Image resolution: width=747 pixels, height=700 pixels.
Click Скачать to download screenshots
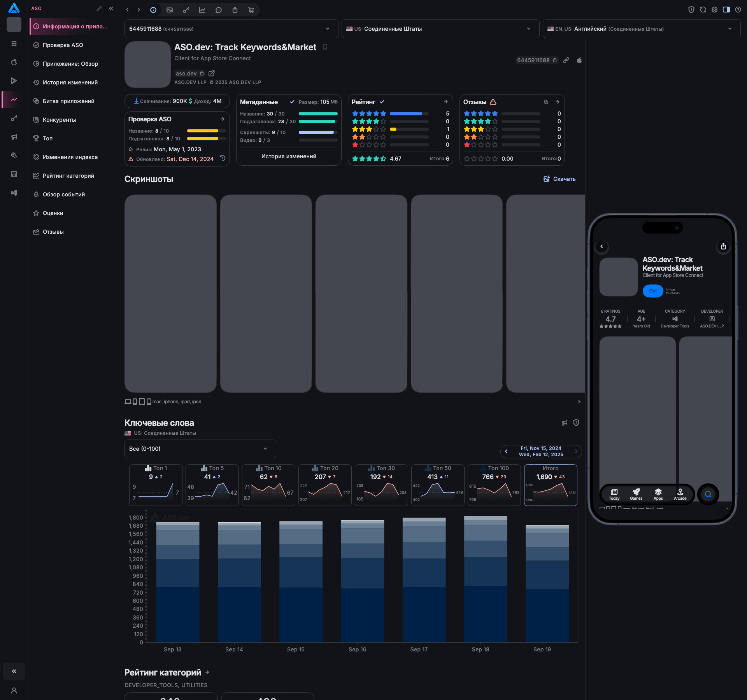559,179
